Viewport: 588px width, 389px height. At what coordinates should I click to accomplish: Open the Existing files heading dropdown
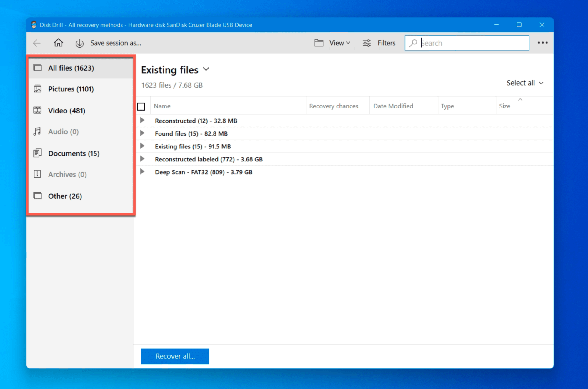point(206,69)
